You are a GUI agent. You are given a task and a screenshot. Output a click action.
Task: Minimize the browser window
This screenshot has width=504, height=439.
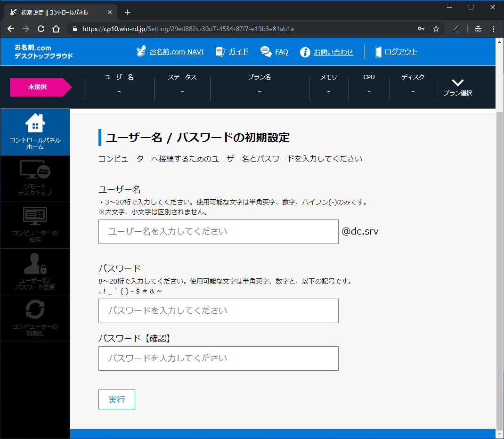point(449,7)
